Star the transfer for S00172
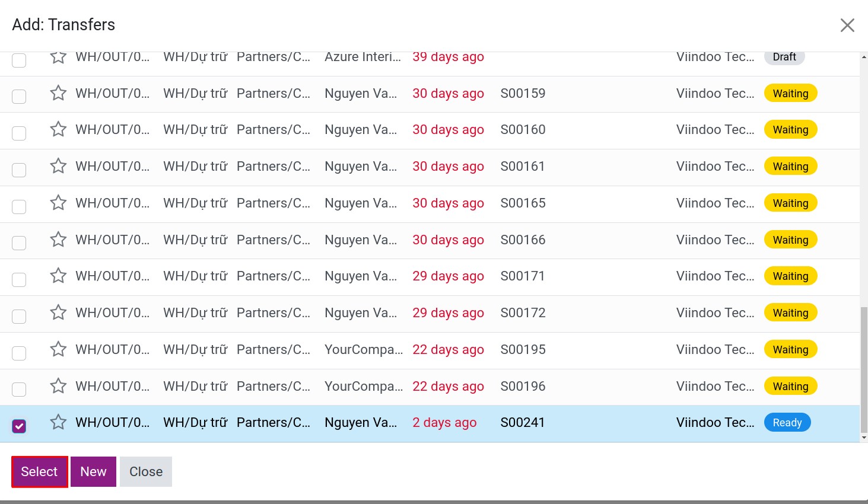Viewport: 868px width, 504px height. pyautogui.click(x=58, y=312)
